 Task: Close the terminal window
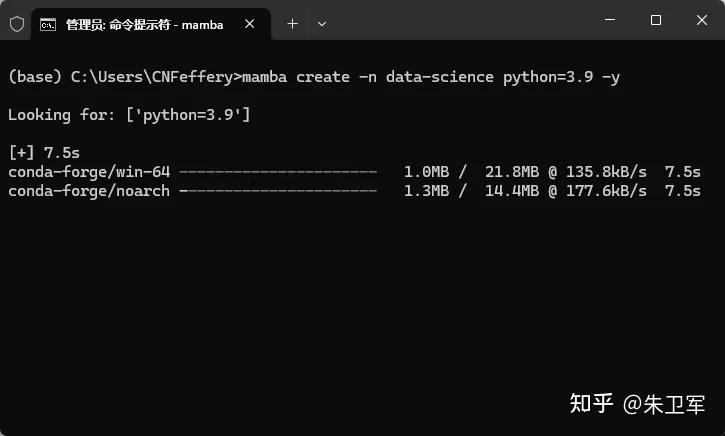[x=702, y=20]
